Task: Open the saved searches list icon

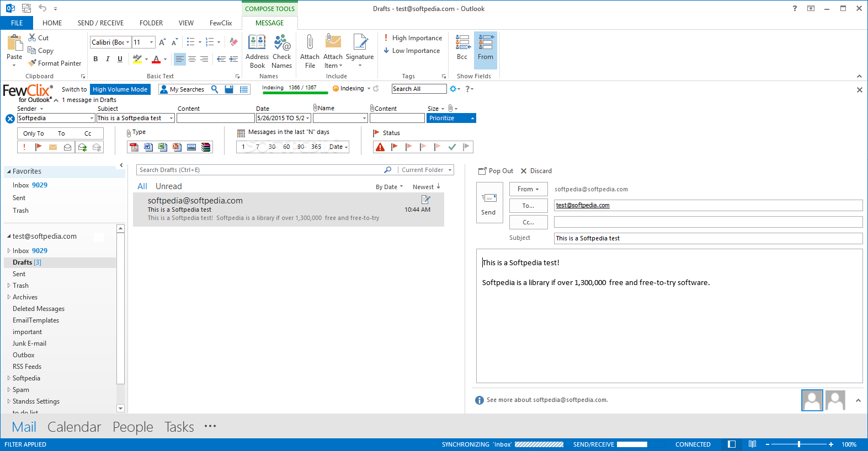Action: tap(244, 89)
